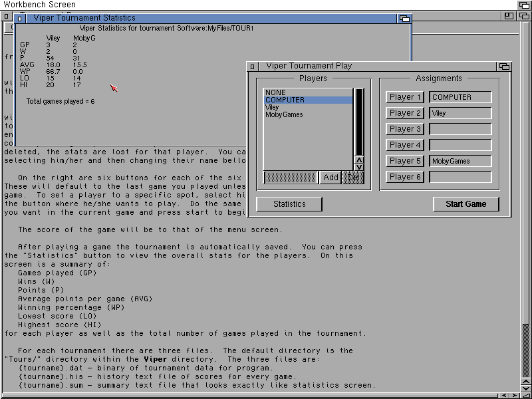Select MobyGames in the Players list
This screenshot has height=399, width=532.
[x=309, y=114]
